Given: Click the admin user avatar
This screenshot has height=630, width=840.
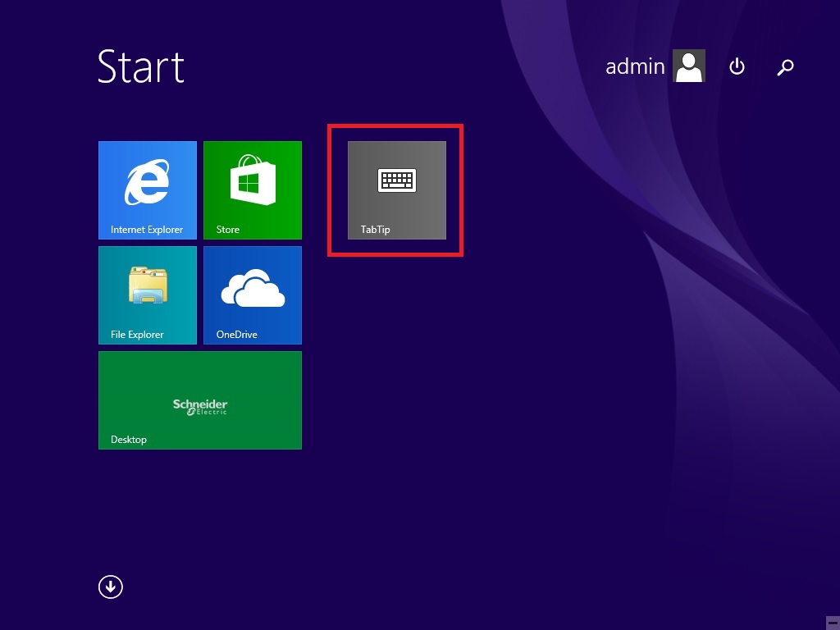Looking at the screenshot, I should coord(689,66).
